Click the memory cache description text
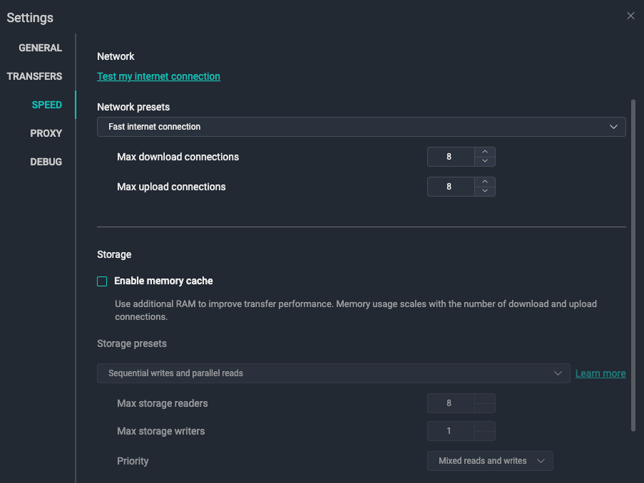Viewport: 644px width, 483px height. (x=356, y=310)
